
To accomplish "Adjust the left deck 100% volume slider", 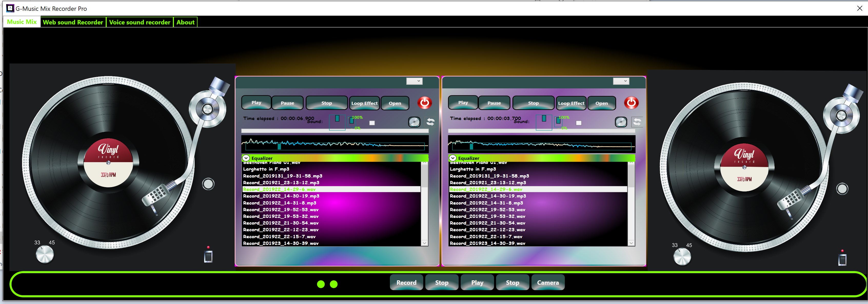I will pos(351,121).
